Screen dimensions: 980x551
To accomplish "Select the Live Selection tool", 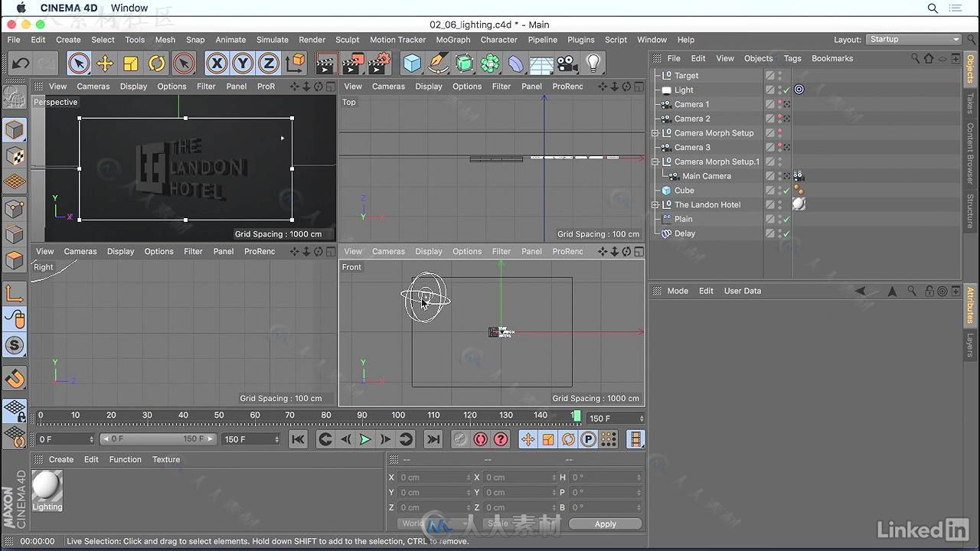I will click(x=78, y=63).
